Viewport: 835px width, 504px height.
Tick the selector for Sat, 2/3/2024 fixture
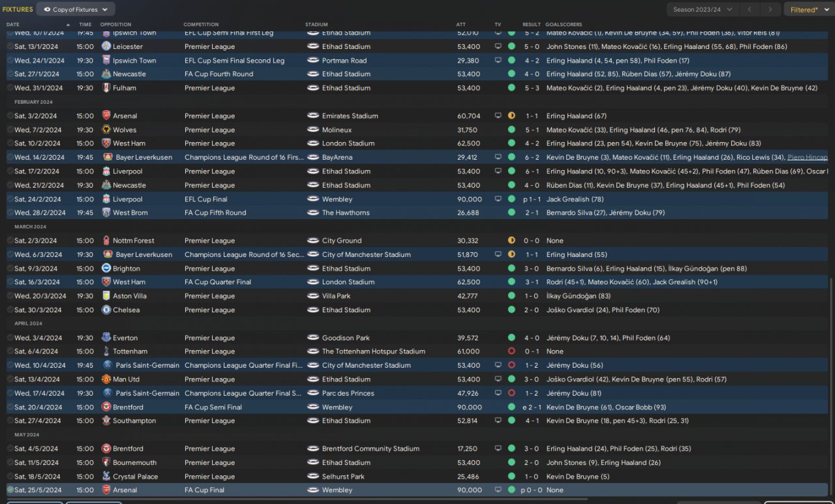(10, 241)
